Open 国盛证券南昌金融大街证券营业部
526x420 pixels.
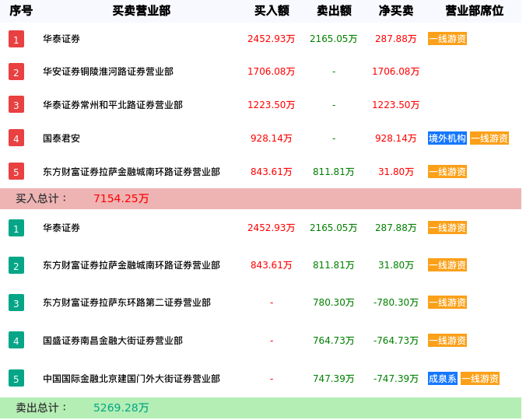pos(113,341)
